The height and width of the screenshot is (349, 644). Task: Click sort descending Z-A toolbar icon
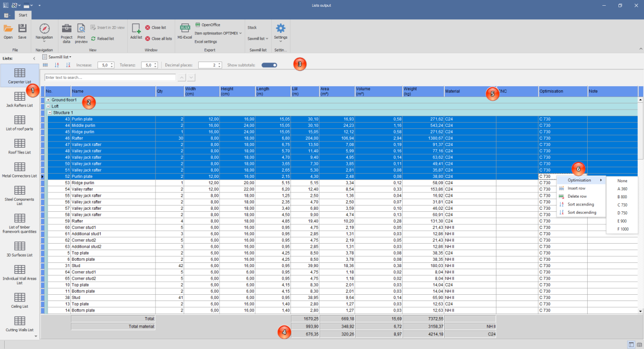68,65
